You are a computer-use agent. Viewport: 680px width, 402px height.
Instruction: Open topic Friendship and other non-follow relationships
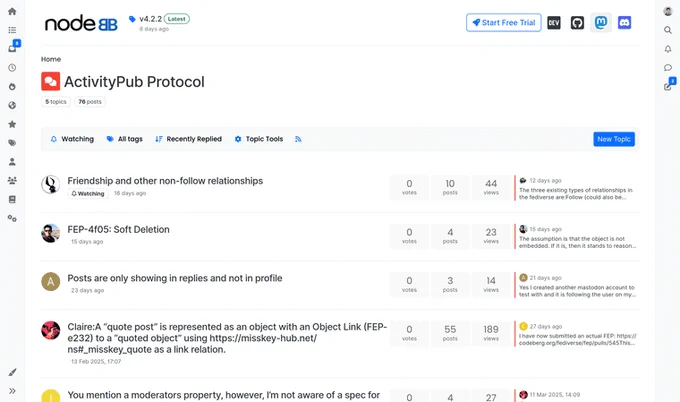[x=165, y=181]
